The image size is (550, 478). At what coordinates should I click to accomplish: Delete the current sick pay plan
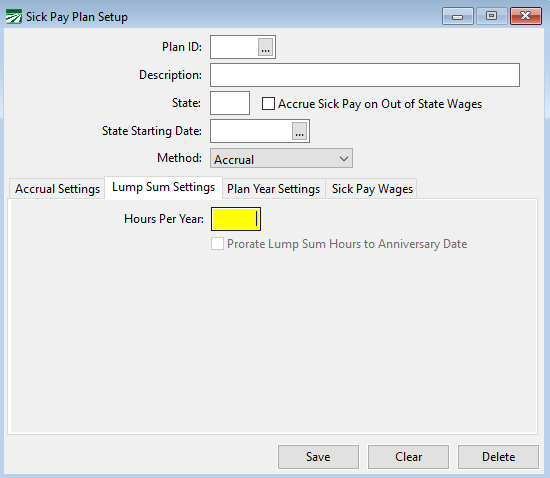click(498, 457)
